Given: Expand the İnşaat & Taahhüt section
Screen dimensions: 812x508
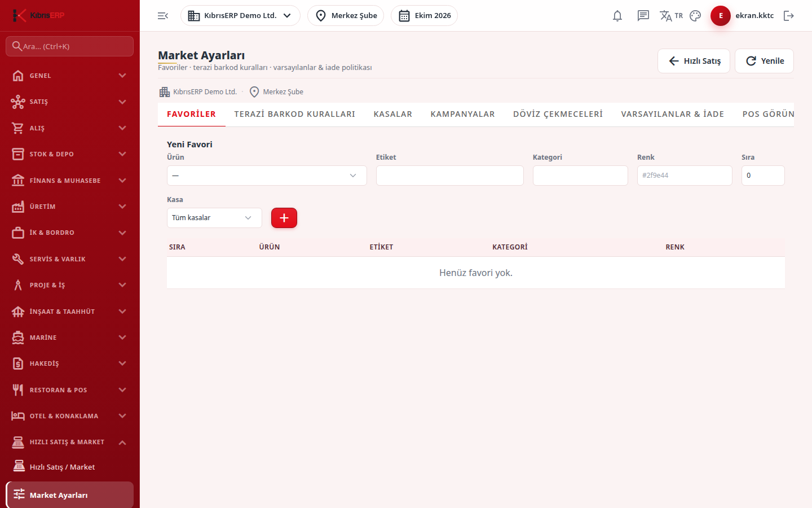Looking at the screenshot, I should (x=70, y=312).
